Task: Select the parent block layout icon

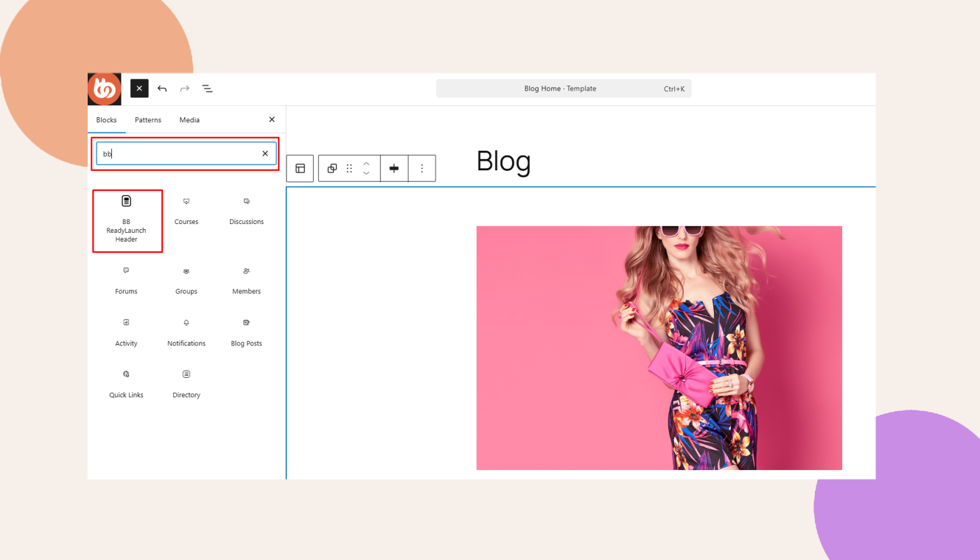Action: click(x=300, y=169)
